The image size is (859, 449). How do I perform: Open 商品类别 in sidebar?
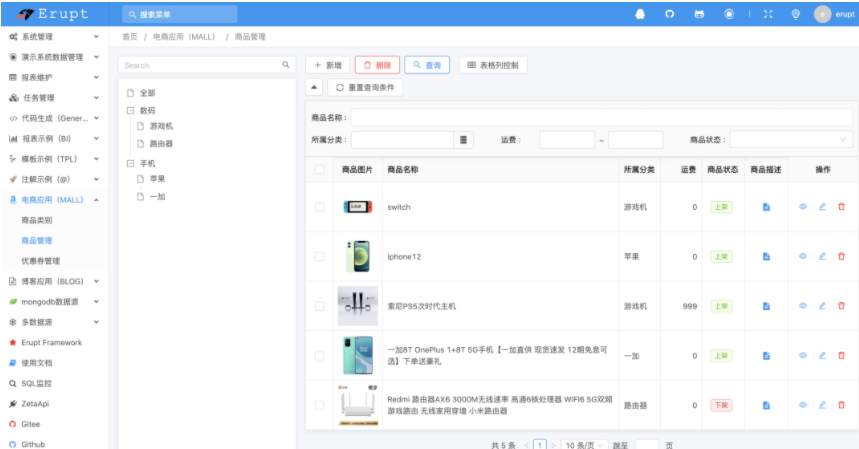[37, 220]
